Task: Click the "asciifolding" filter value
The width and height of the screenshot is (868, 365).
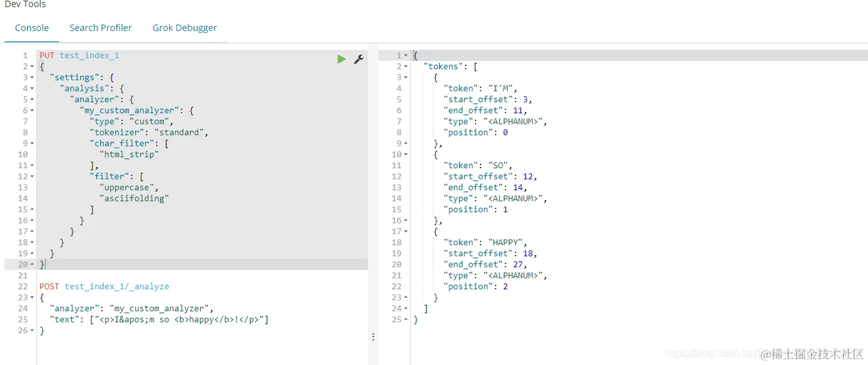Action: tap(135, 199)
